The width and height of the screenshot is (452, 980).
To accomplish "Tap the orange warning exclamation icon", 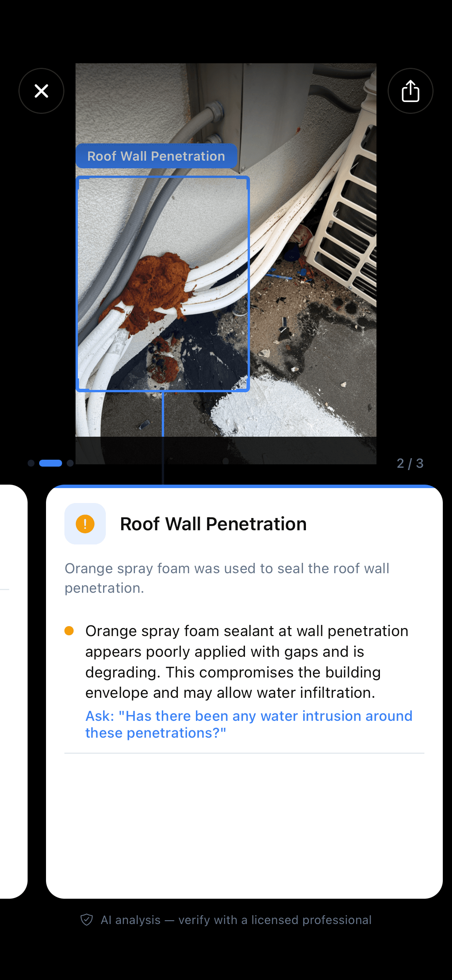I will pyautogui.click(x=85, y=524).
